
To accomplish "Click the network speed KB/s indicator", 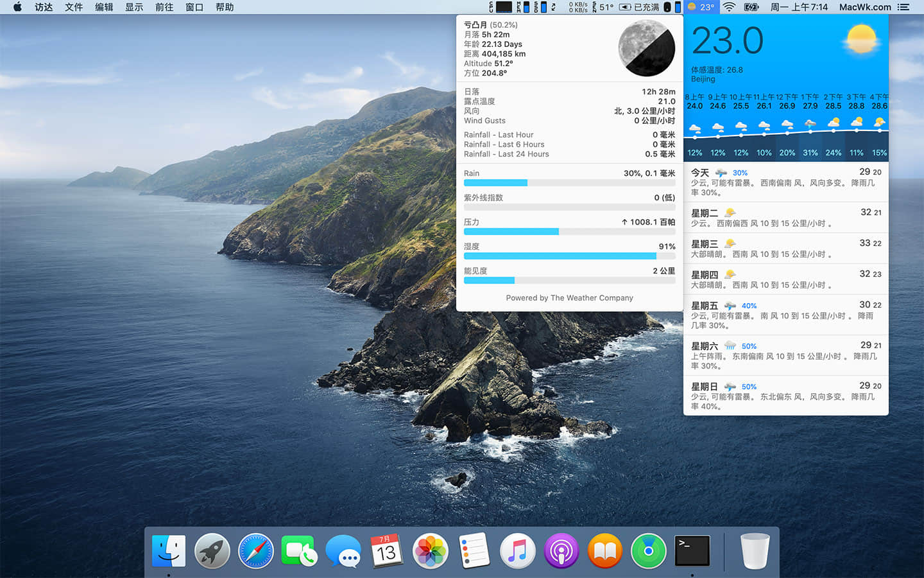I will click(x=578, y=7).
